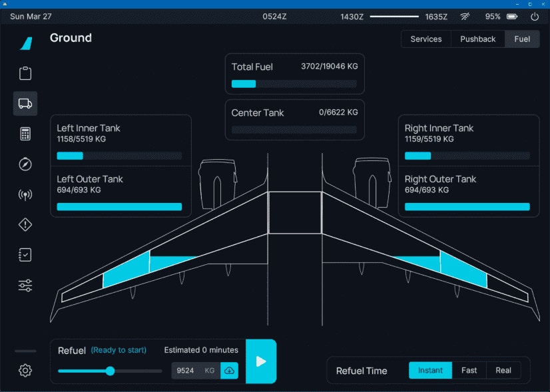Set Refuel Time to Instant
The height and width of the screenshot is (392, 550).
click(x=430, y=371)
